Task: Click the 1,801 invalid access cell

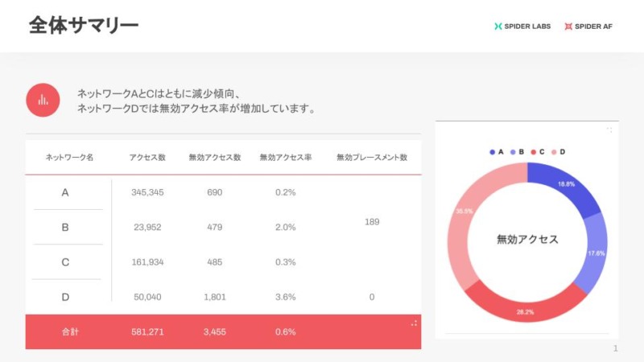Action: click(x=215, y=297)
